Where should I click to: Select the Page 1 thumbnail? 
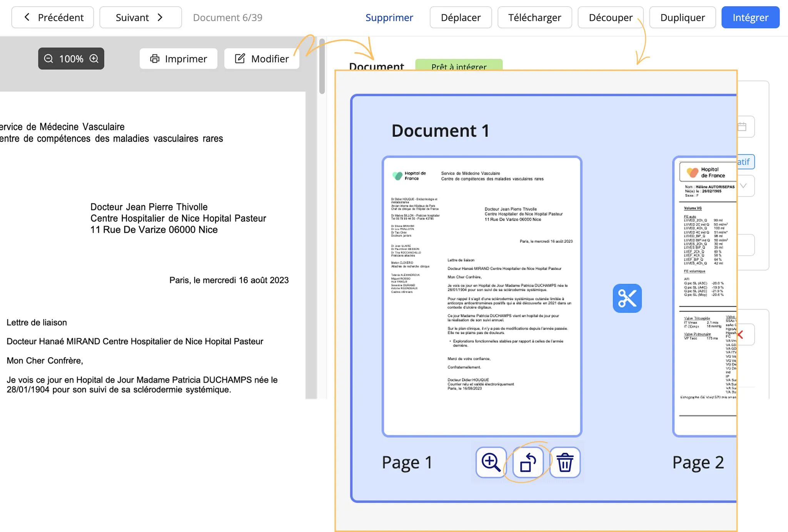[482, 296]
